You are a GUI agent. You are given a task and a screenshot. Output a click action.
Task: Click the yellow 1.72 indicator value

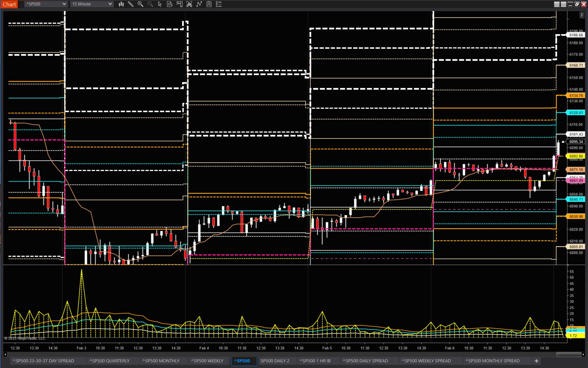pos(576,335)
